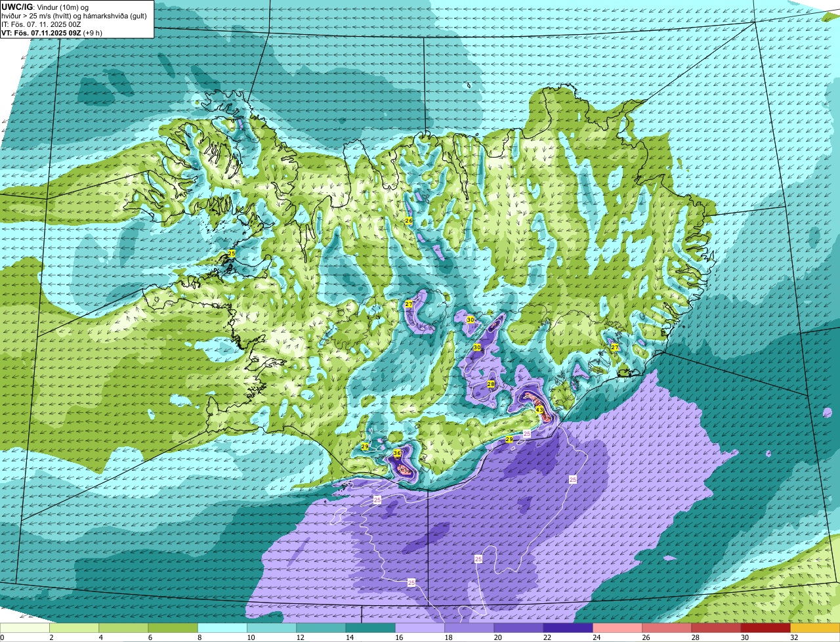
Task: Click the "UWC/IG: Vindur (10m) og" title line
Action: 45,6
